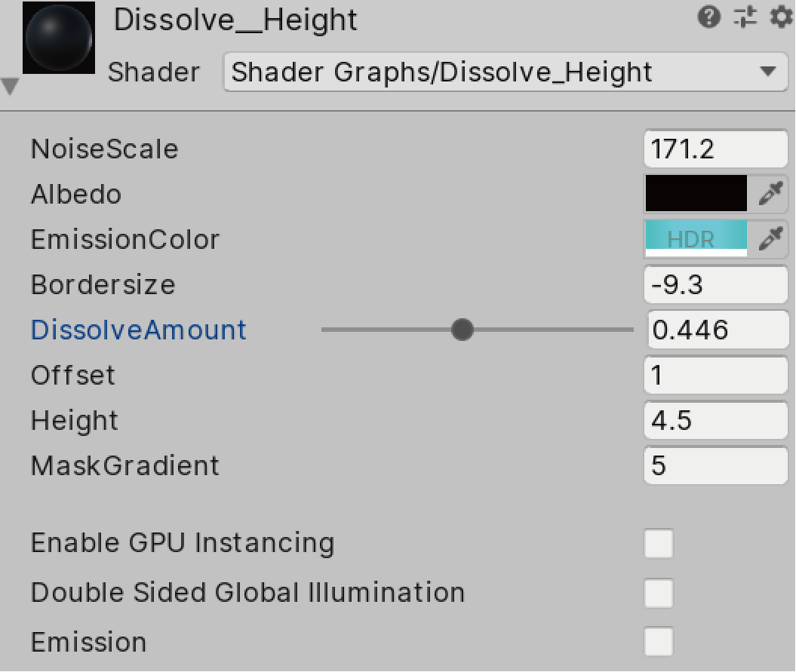Screen dimensions: 796x672
Task: Open the material help documentation icon
Action: (x=708, y=17)
